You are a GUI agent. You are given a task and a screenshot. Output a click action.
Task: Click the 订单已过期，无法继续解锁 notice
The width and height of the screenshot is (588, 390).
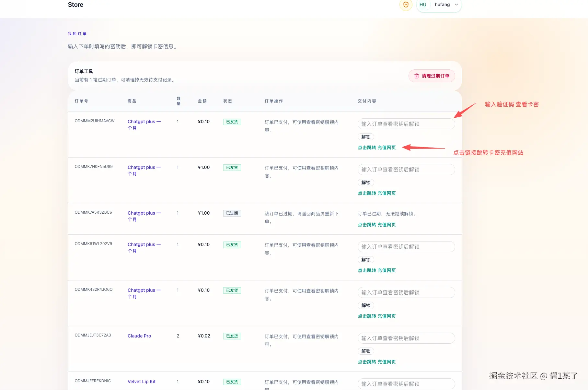(x=387, y=214)
